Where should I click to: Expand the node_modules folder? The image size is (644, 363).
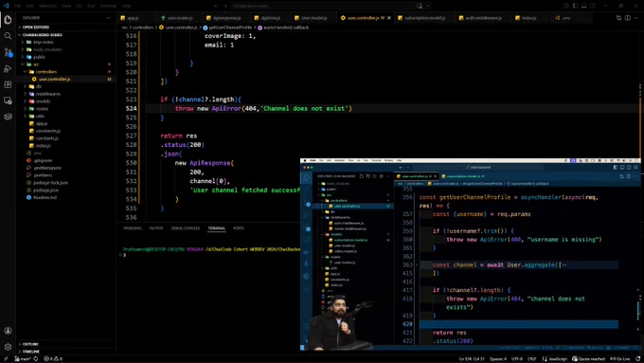[x=65, y=49]
